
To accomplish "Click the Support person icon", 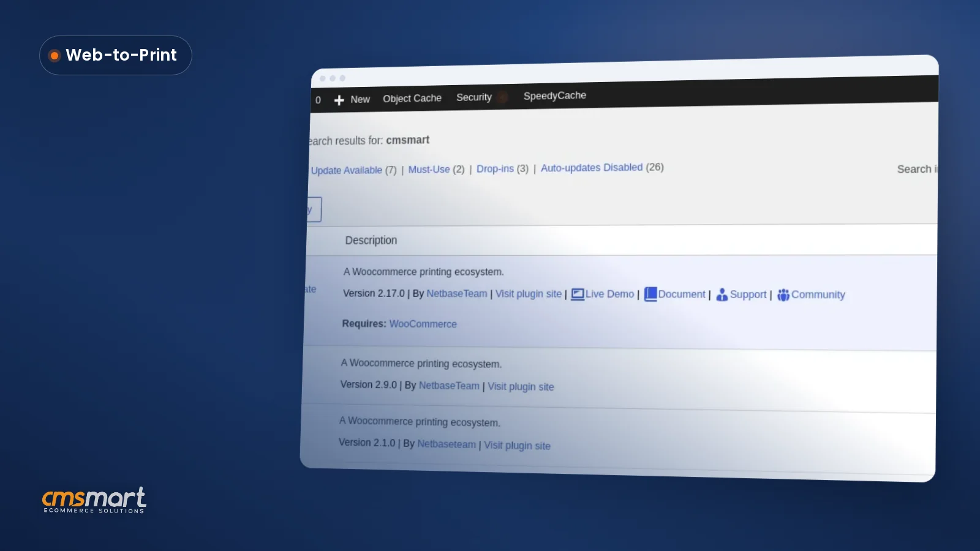I will pos(722,294).
